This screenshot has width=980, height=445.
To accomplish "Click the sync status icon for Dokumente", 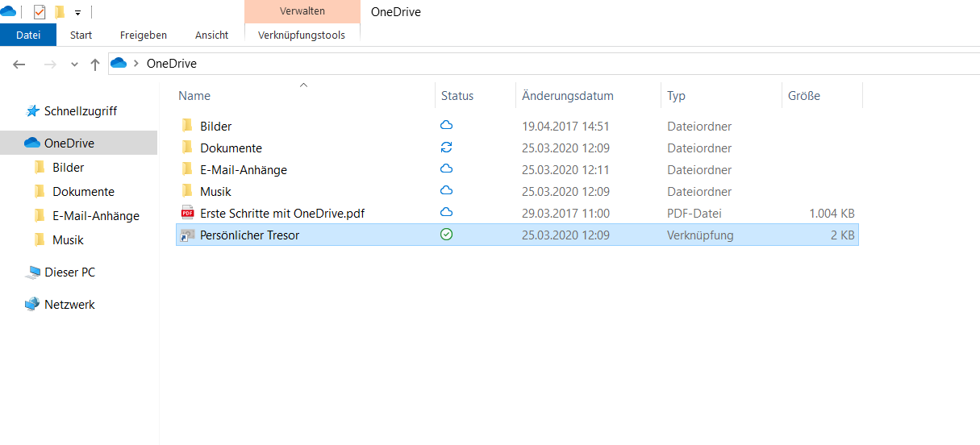I will click(x=446, y=148).
